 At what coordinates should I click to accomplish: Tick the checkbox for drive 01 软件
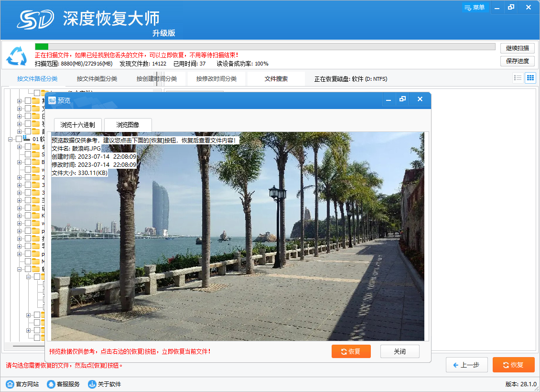click(x=19, y=139)
